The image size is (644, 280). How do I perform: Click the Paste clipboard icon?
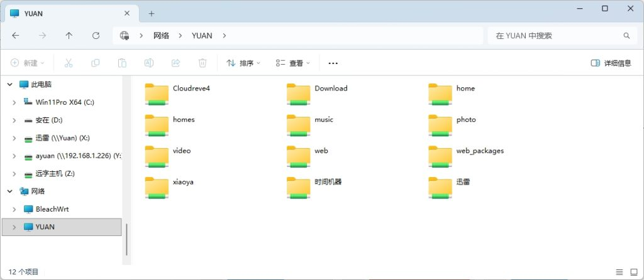pyautogui.click(x=123, y=63)
